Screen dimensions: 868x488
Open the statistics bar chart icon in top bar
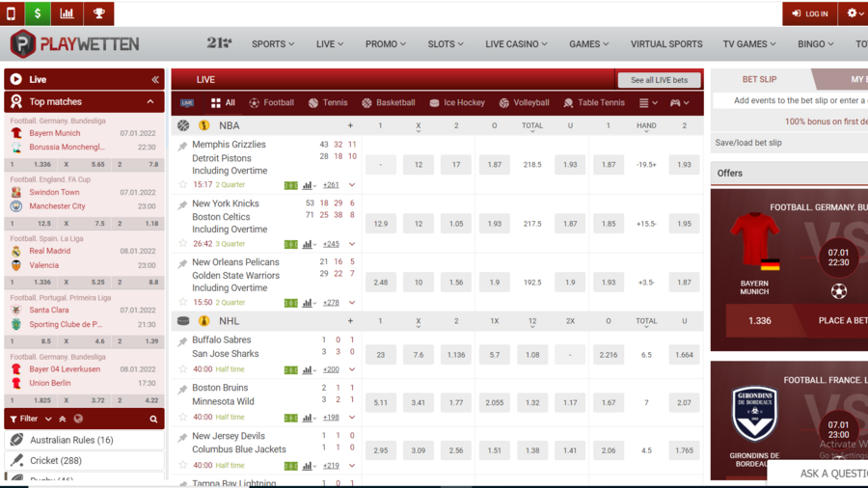pyautogui.click(x=67, y=14)
